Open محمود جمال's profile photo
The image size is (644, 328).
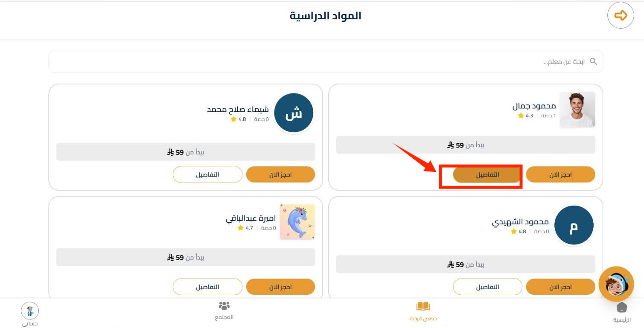coord(577,109)
